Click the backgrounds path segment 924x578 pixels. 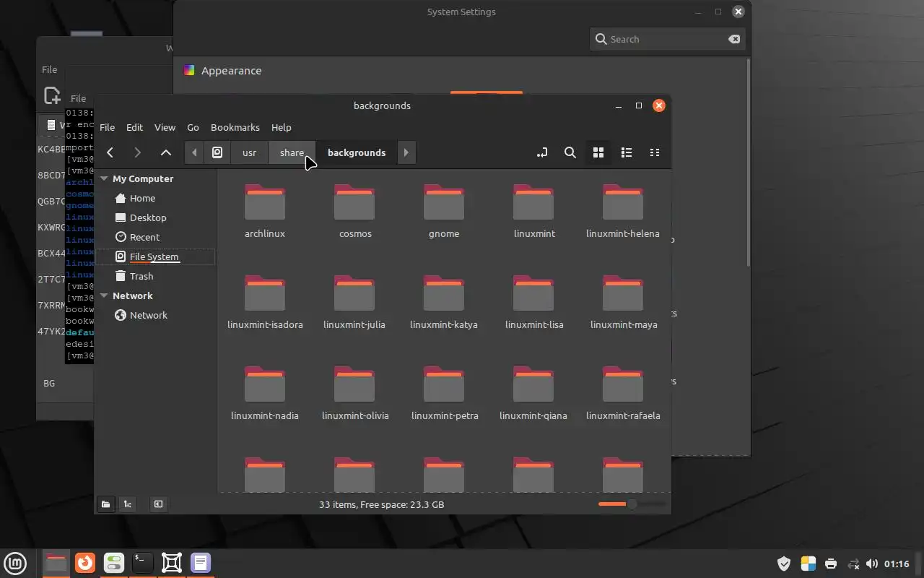pyautogui.click(x=357, y=152)
